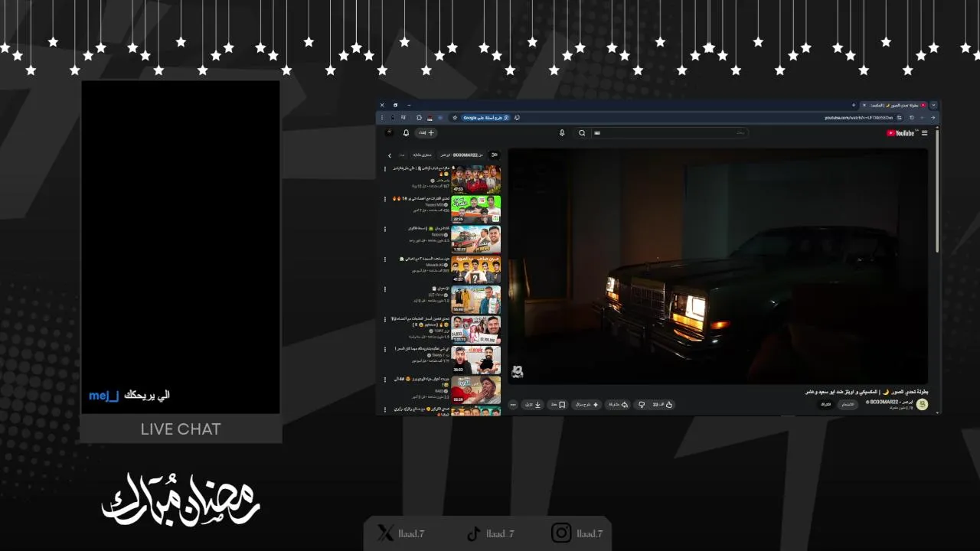This screenshot has width=980, height=551.
Task: Click the browser reload button
Action: coord(911,118)
